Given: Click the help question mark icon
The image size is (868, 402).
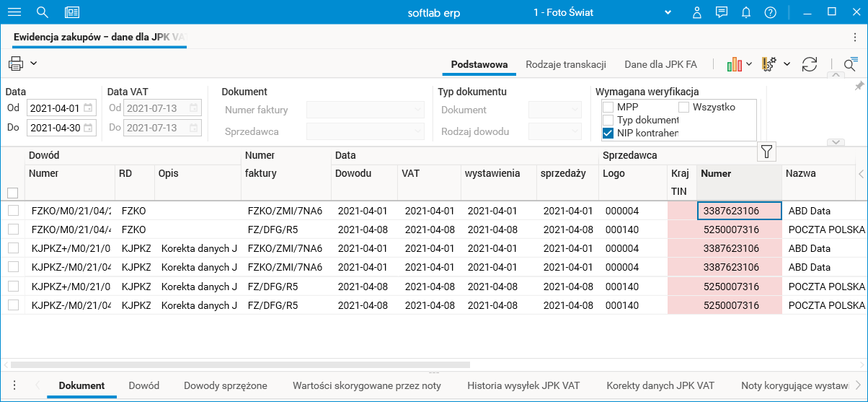Looking at the screenshot, I should (771, 12).
